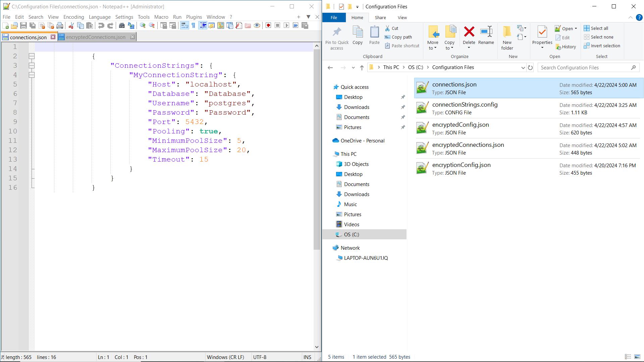Toggle Show all characters pilcrow icon
644x362 pixels.
pyautogui.click(x=194, y=26)
